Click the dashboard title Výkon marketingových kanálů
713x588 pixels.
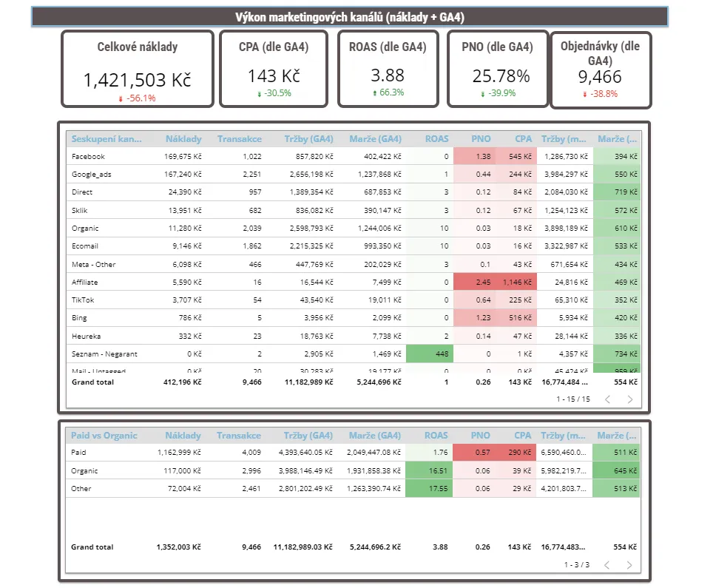(350, 17)
